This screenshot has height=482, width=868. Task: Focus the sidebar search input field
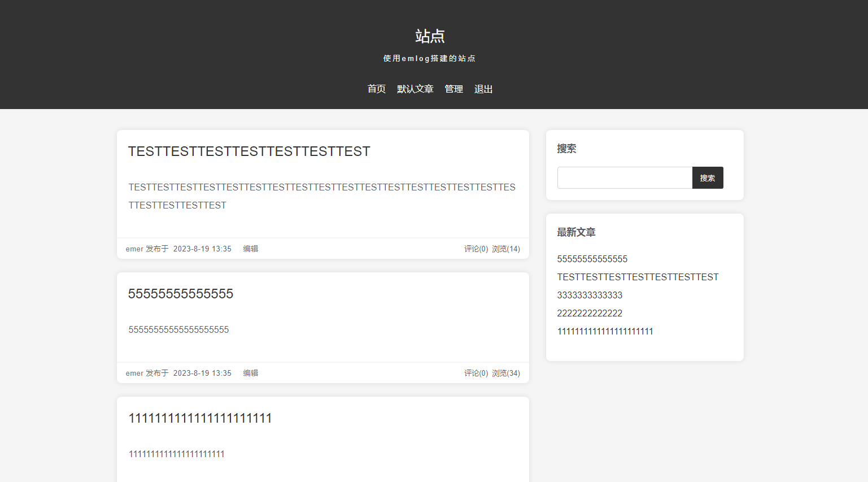[x=625, y=177]
